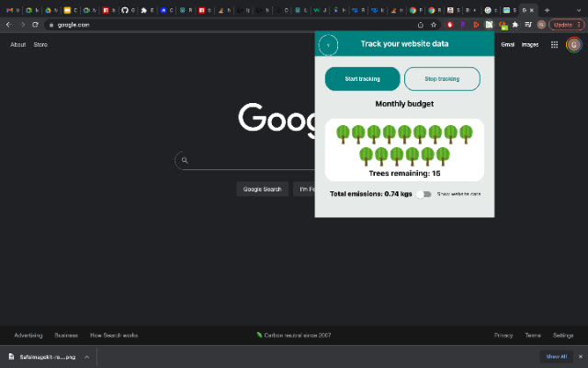Open the Google apps grid

(x=554, y=45)
